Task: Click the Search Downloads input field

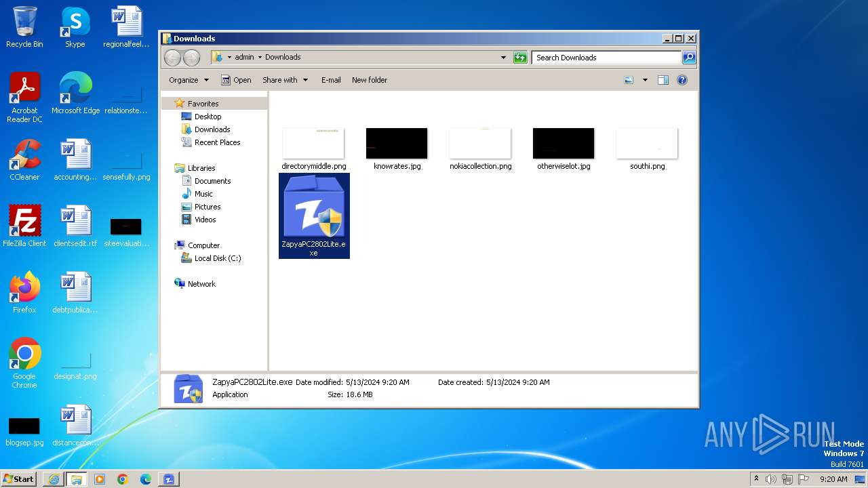Action: pos(606,58)
